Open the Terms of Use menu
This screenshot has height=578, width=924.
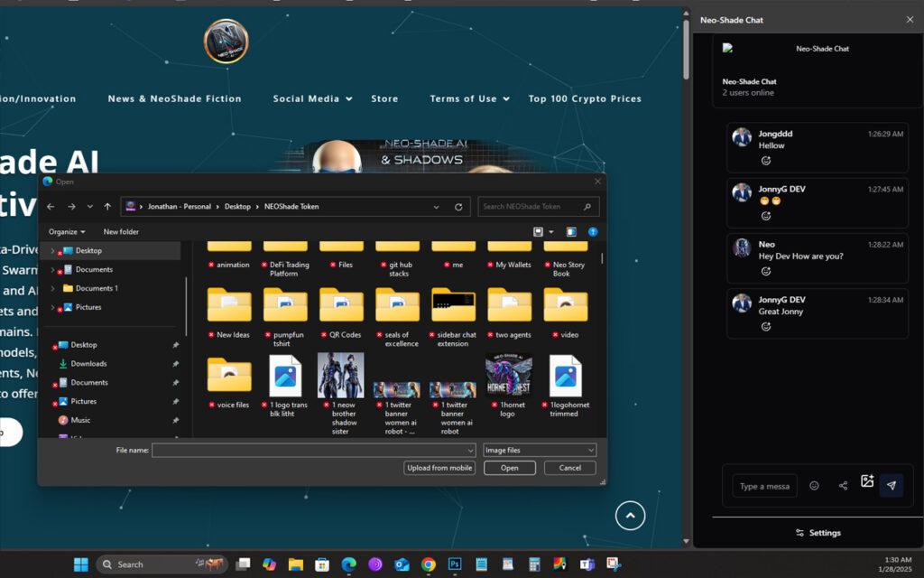(469, 98)
